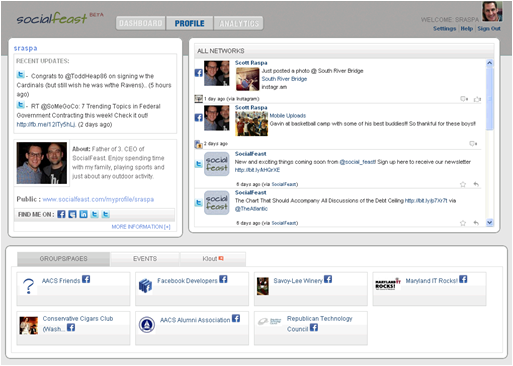This screenshot has width=513, height=366.
Task: Open the Klout tab
Action: click(x=213, y=259)
